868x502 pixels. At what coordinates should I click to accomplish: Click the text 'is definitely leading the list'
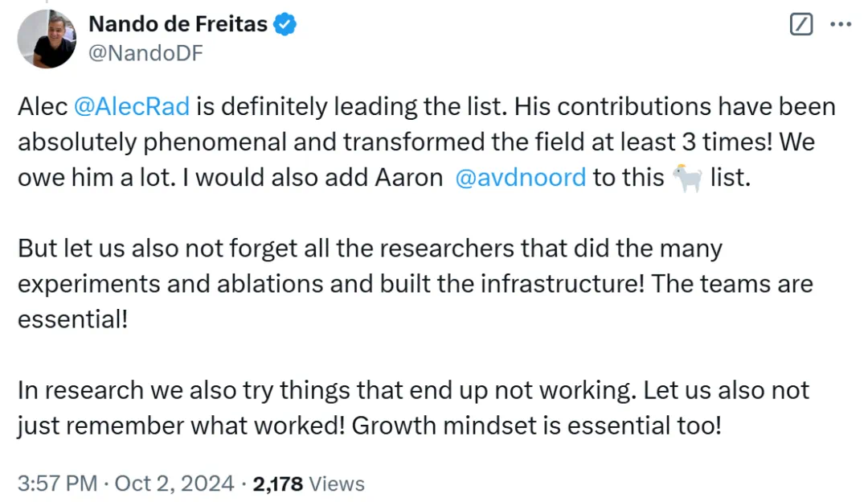coord(350,106)
